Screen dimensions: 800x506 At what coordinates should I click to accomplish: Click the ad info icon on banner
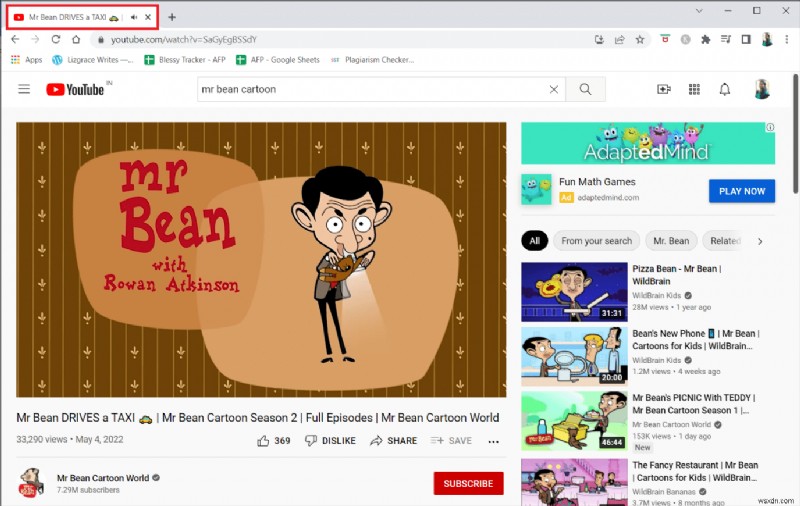(770, 128)
